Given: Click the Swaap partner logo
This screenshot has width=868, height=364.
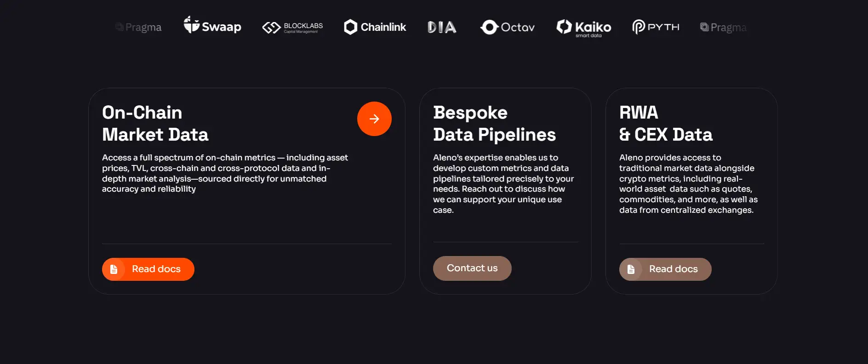Looking at the screenshot, I should [212, 26].
